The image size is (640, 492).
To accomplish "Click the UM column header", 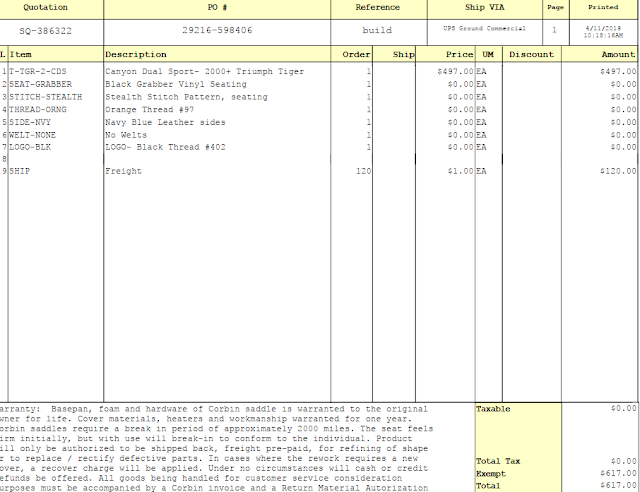I will pyautogui.click(x=489, y=54).
